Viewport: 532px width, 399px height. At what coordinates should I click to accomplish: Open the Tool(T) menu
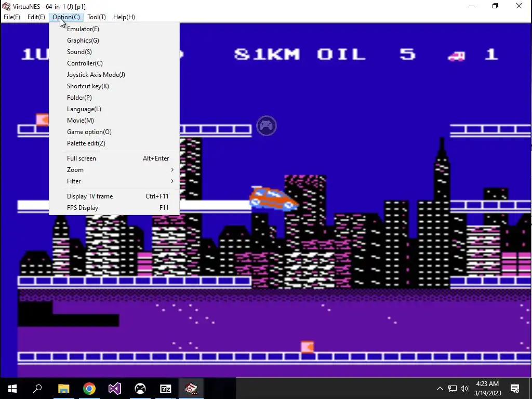coord(96,17)
